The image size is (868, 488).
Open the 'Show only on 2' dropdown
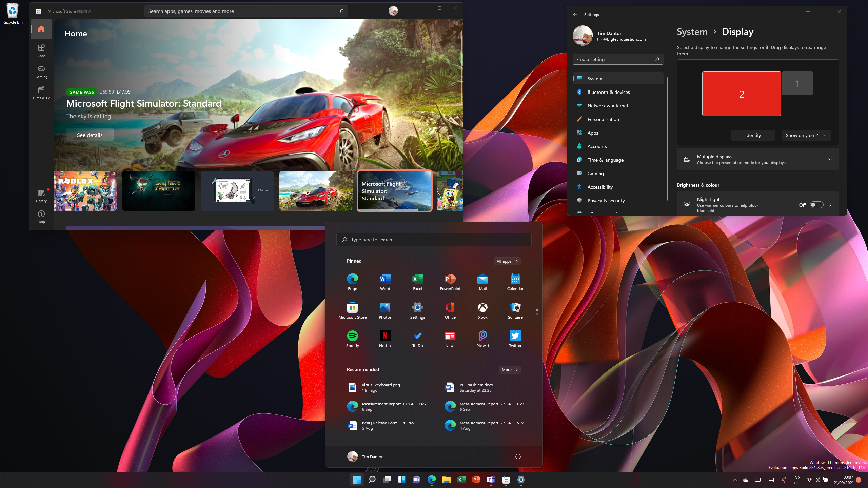point(806,135)
